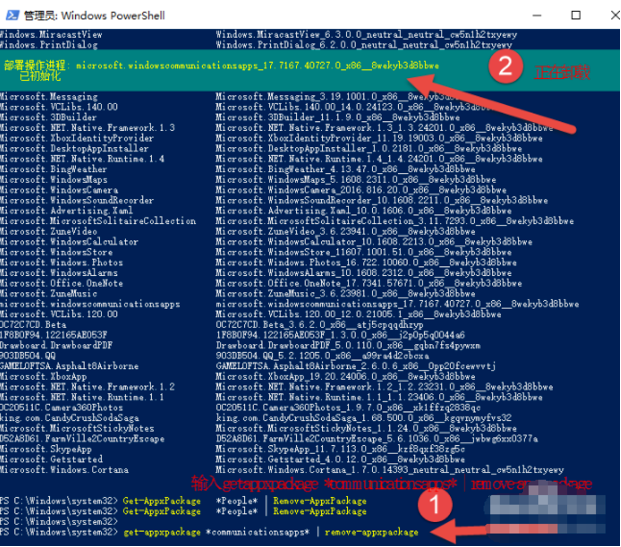Click the get-appxpackage *communicationsapps* command line
This screenshot has height=547, width=621.
(x=270, y=531)
